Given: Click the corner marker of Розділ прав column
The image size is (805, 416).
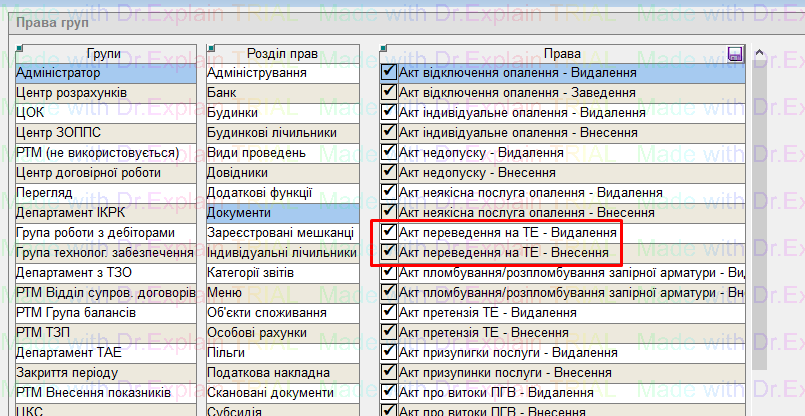Looking at the screenshot, I should [x=210, y=48].
